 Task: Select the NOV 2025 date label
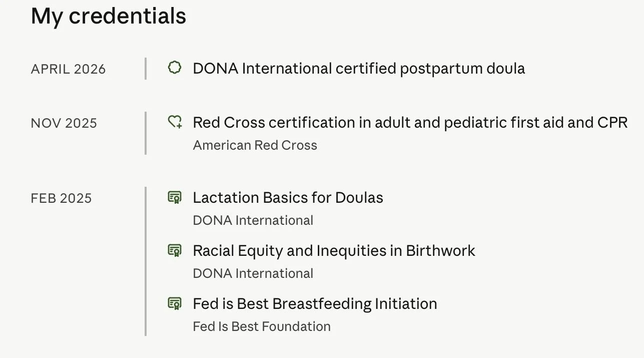pyautogui.click(x=64, y=123)
